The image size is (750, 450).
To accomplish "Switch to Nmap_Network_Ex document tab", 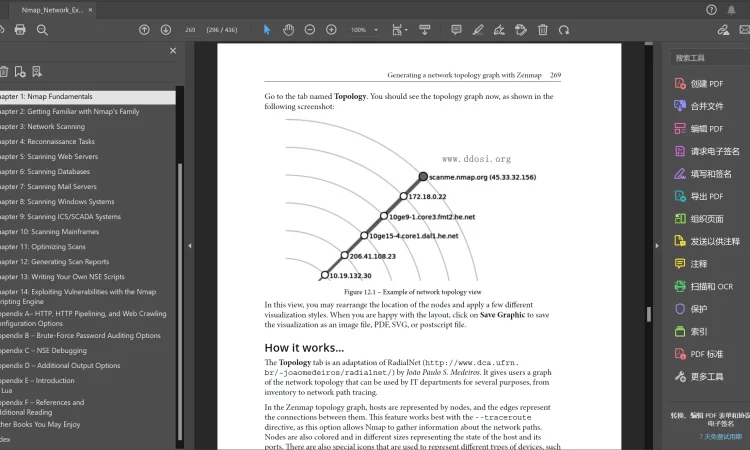I will pyautogui.click(x=52, y=10).
